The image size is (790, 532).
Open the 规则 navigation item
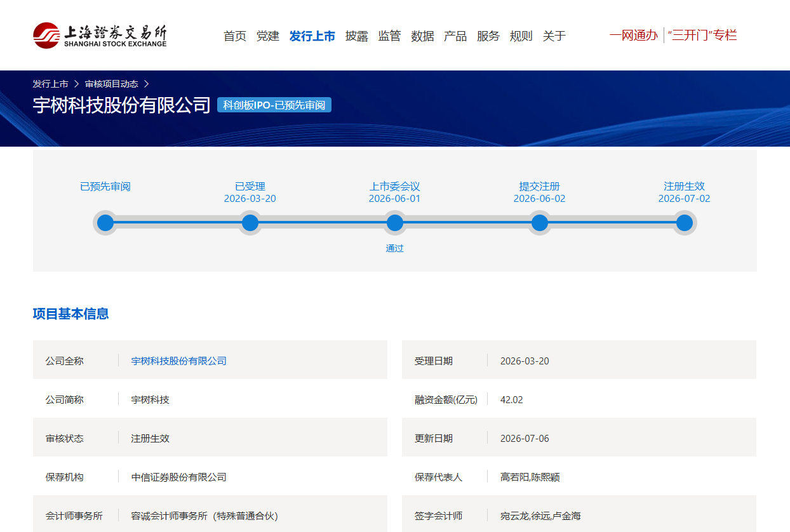[521, 36]
